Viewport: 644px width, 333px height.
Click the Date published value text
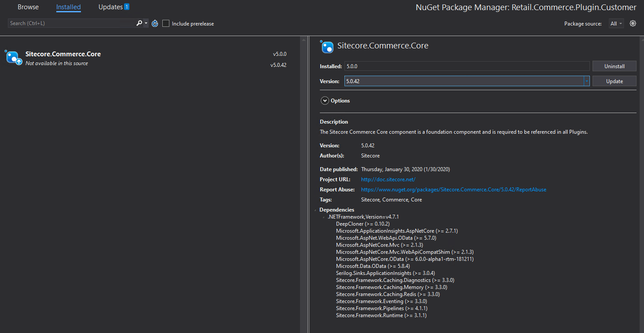click(405, 169)
